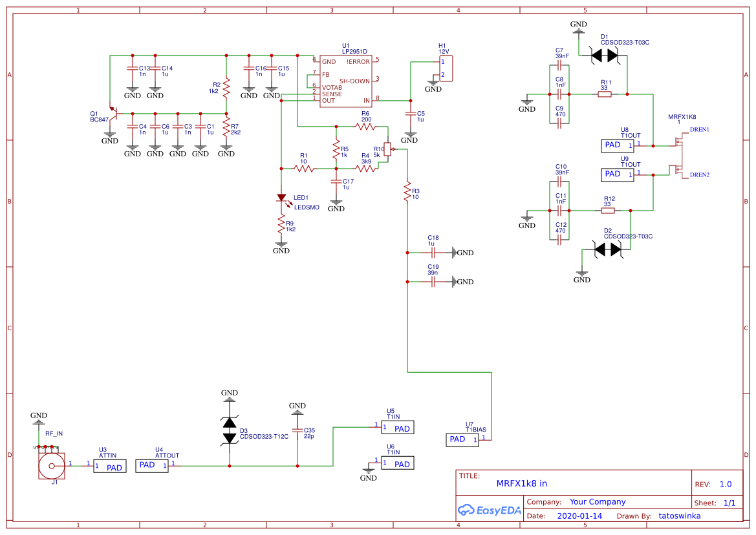Select capacitor C35 22p symbol
Viewport: 756px width, 535px height.
point(297,430)
